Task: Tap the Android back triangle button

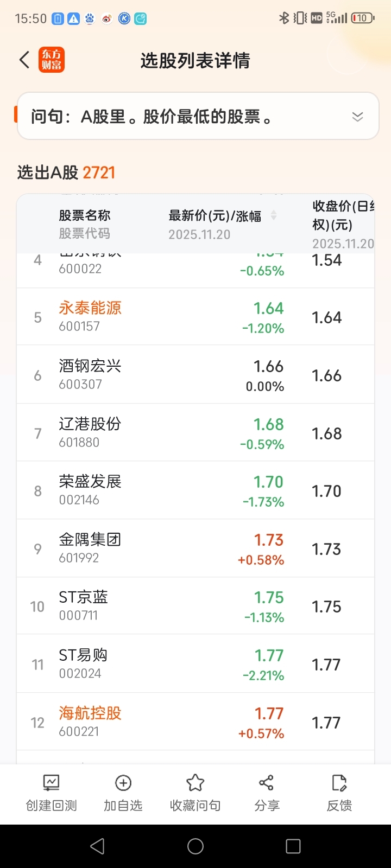Action: (97, 846)
